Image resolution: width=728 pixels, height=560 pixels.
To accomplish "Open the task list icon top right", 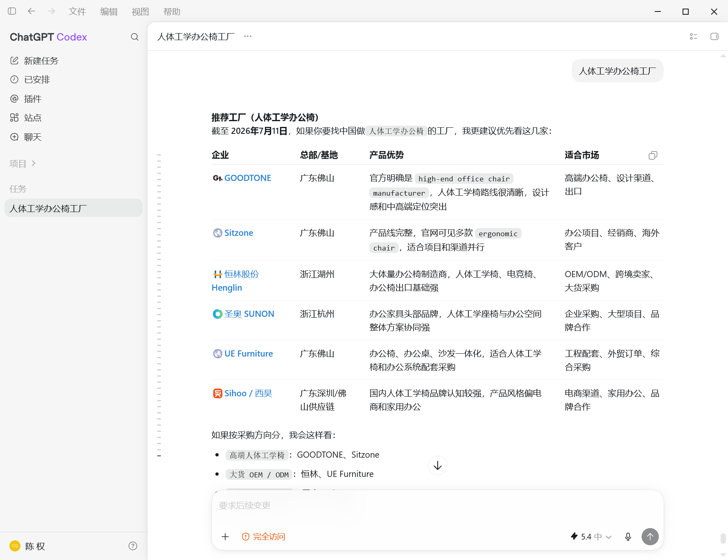I will pyautogui.click(x=693, y=36).
